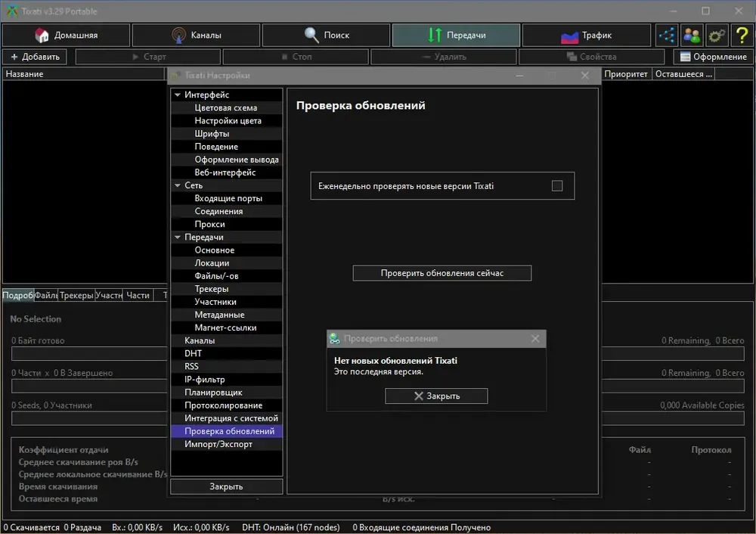Open help with yellow question mark icon

tap(742, 36)
